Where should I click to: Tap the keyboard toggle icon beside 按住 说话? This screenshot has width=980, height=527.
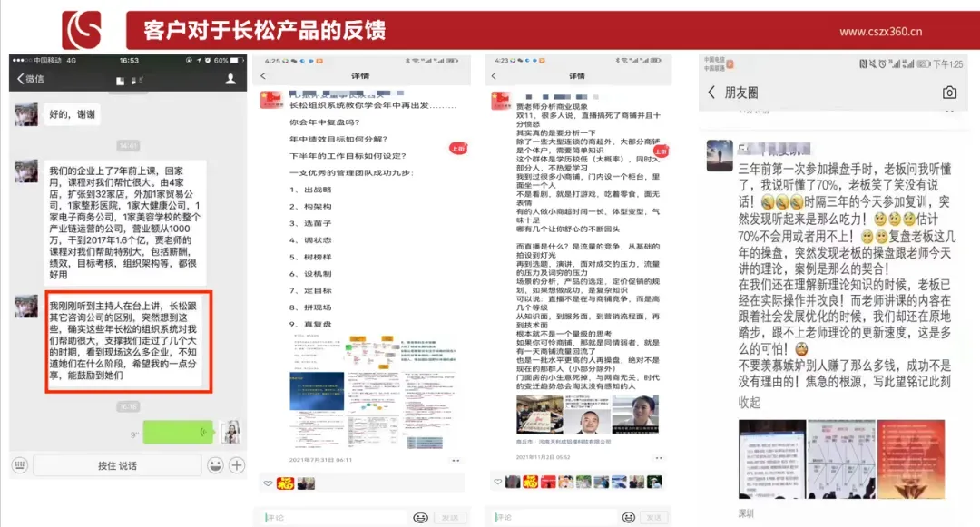[20, 465]
